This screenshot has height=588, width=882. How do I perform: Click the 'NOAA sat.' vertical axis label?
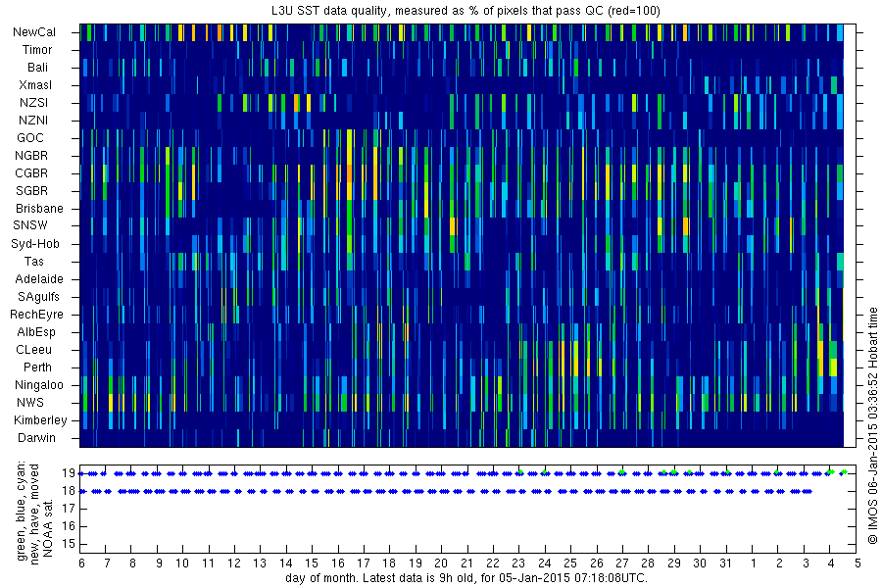point(48,526)
